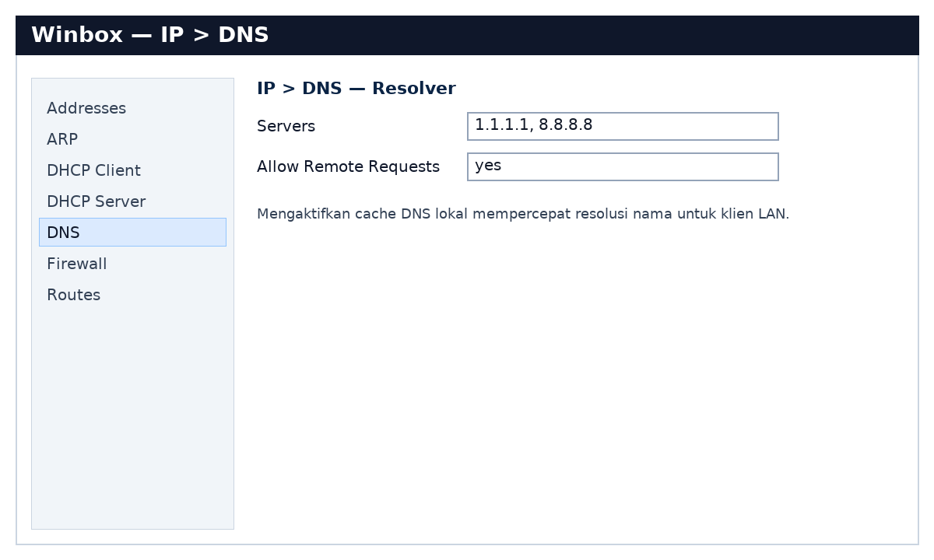Navigate to DHCP Client settings
The height and width of the screenshot is (560, 934).
93,170
